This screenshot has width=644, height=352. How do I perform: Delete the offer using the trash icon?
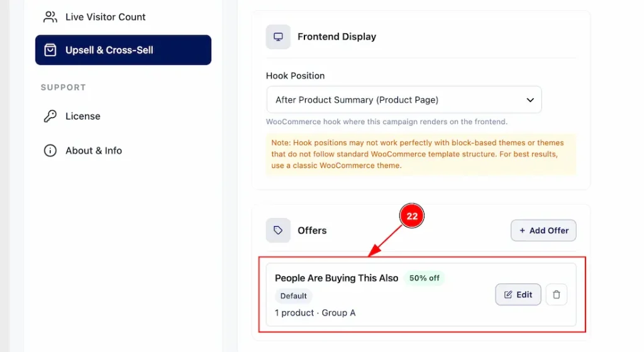coord(557,295)
